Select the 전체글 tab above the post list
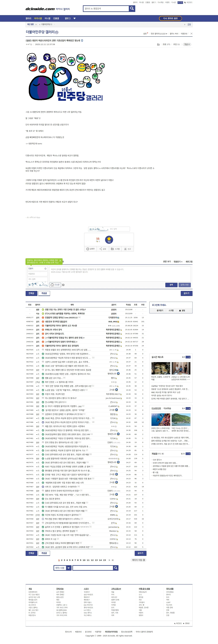The image size is (218, 644). pos(31,294)
